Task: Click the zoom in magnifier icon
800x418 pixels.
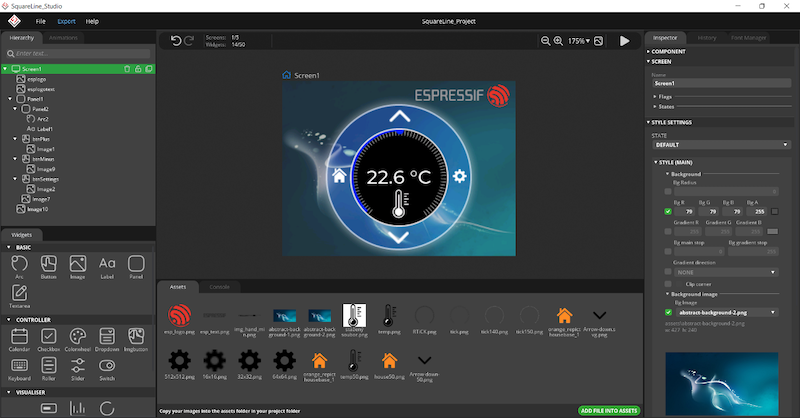Action: point(559,41)
